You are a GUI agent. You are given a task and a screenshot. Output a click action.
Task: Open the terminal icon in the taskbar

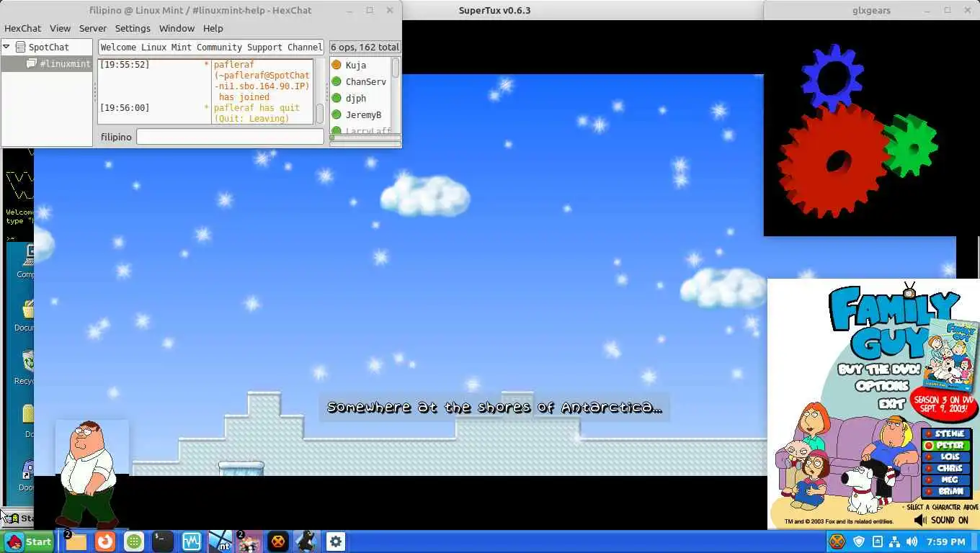163,541
